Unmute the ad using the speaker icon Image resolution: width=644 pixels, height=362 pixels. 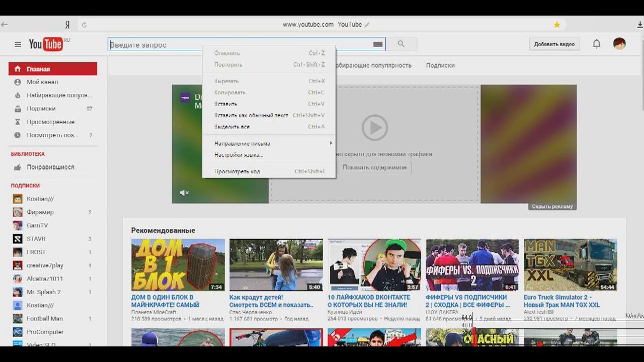[x=184, y=193]
